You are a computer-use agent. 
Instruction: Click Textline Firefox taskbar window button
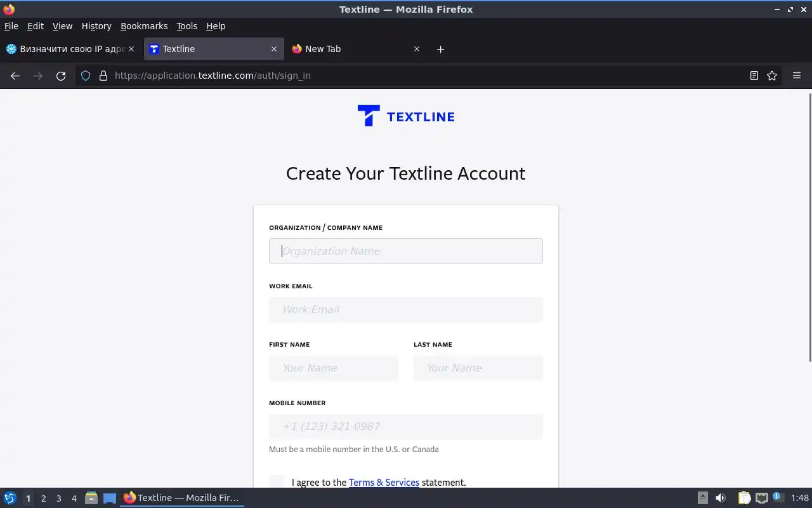182,498
